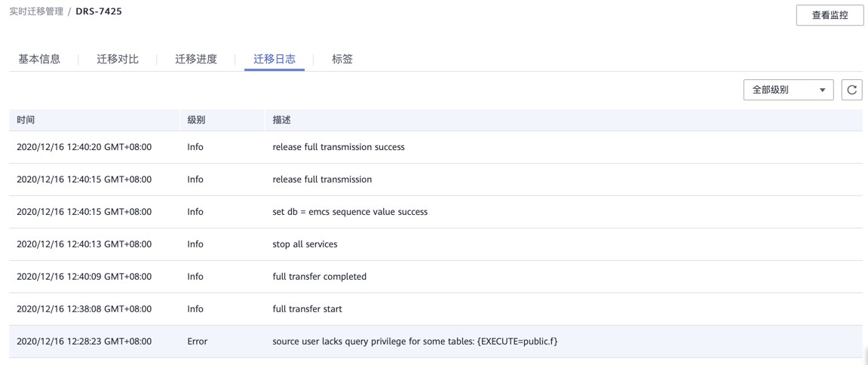Image resolution: width=868 pixels, height=365 pixels.
Task: Click the 'set db = emcs sequence' entry
Action: click(350, 212)
